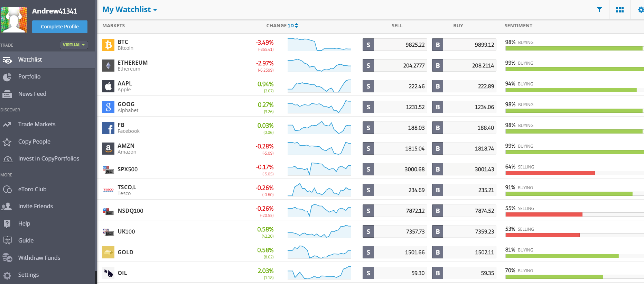Click the Complete Profile button

pyautogui.click(x=60, y=27)
